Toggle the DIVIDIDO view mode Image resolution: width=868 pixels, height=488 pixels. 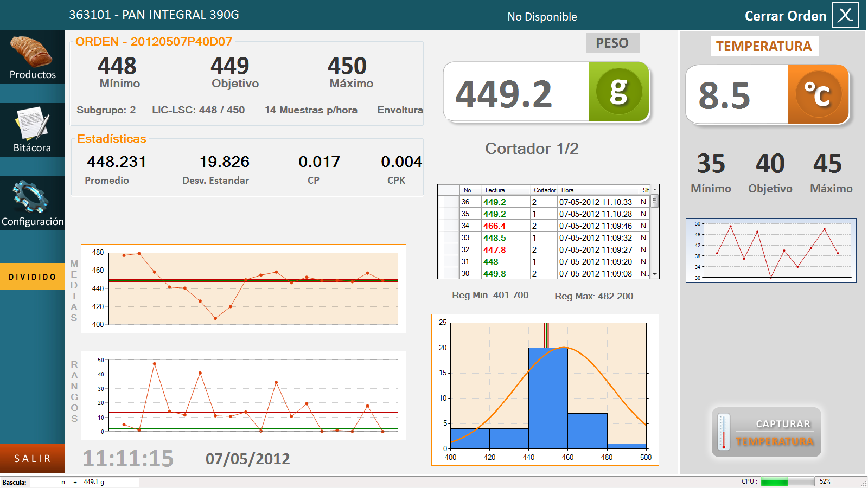pyautogui.click(x=33, y=277)
